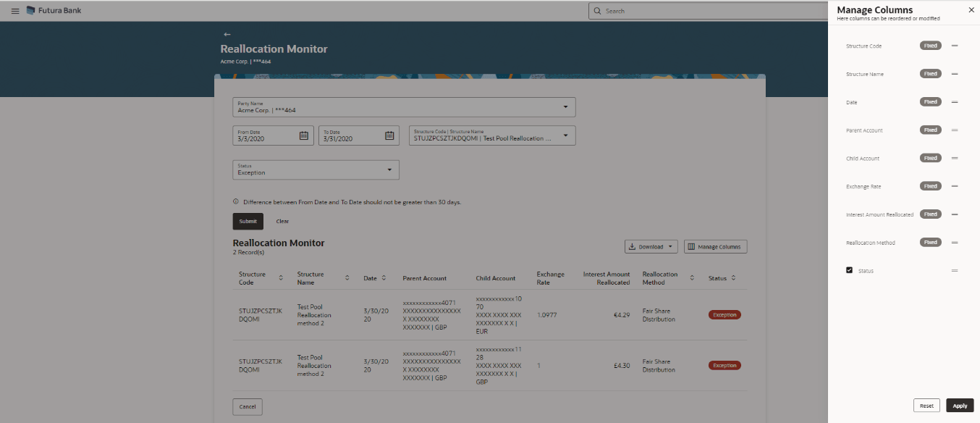The height and width of the screenshot is (423, 980).
Task: Click the Cancel button
Action: 248,407
